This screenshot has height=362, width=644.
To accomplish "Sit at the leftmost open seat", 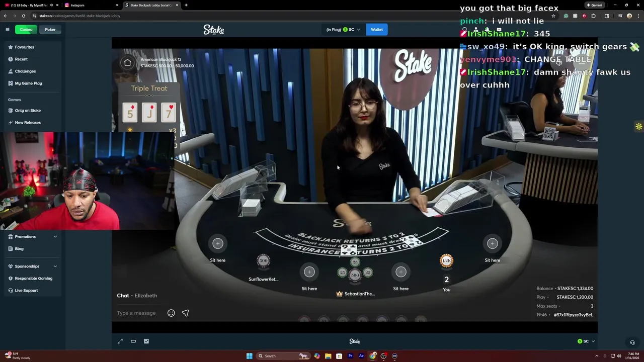I will click(218, 244).
